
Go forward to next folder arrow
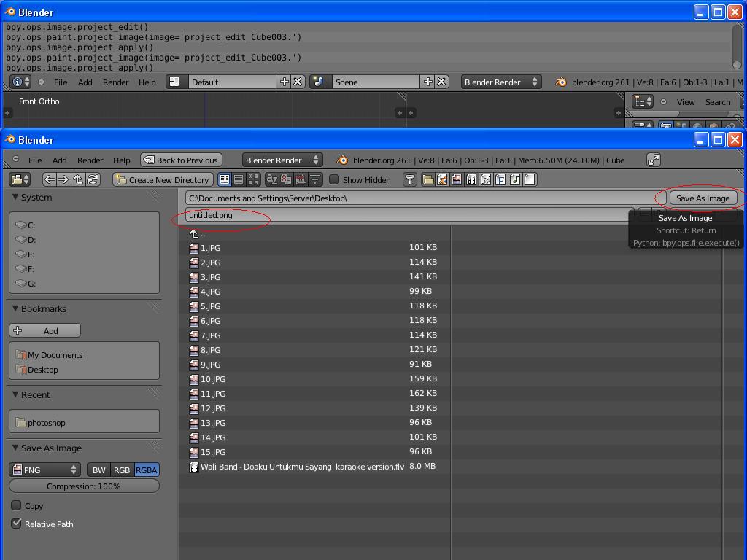click(x=63, y=179)
